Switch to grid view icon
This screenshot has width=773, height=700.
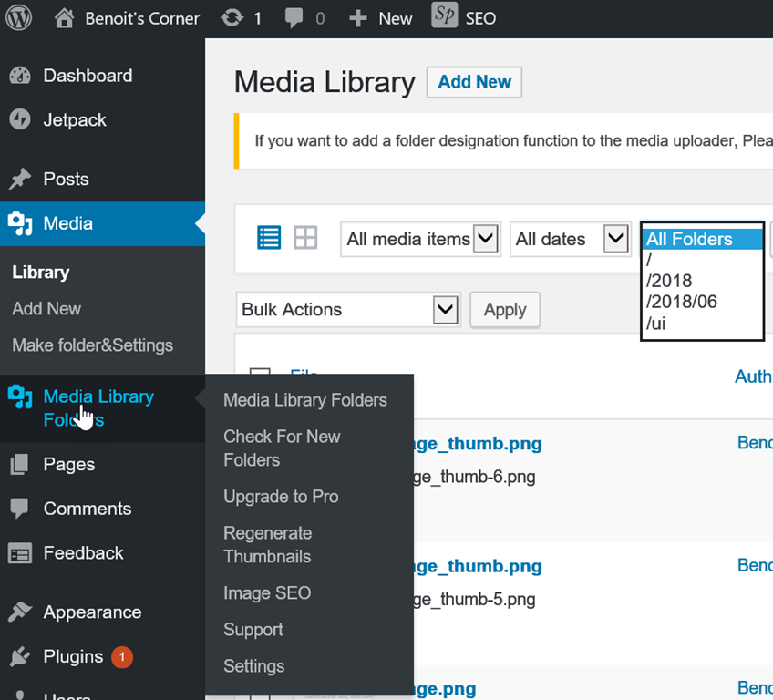coord(305,238)
